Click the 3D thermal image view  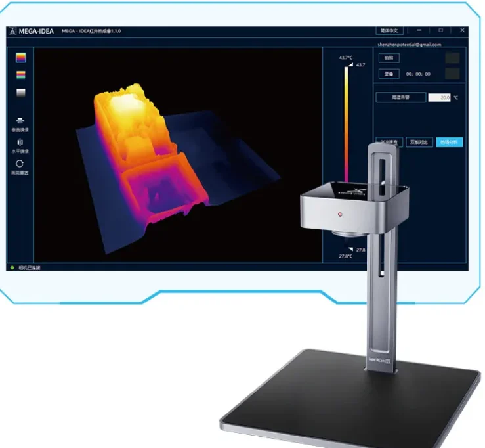178,155
